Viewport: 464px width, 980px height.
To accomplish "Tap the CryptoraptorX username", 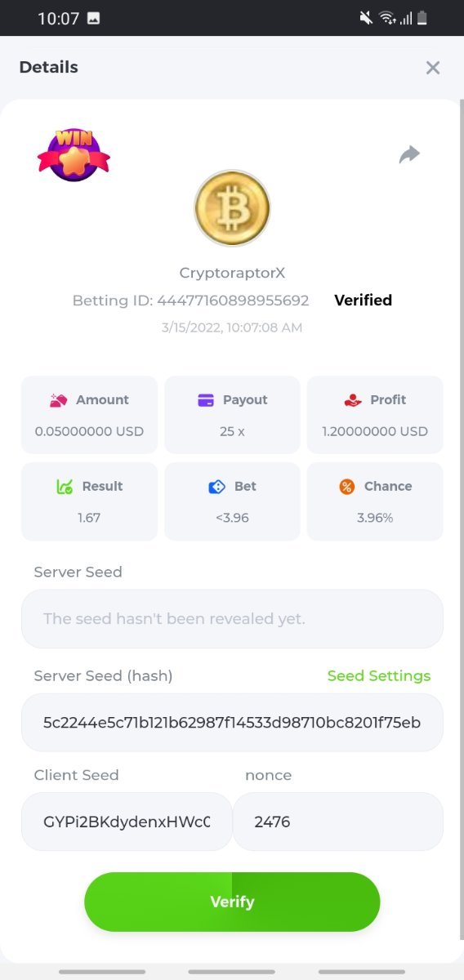I will (232, 273).
